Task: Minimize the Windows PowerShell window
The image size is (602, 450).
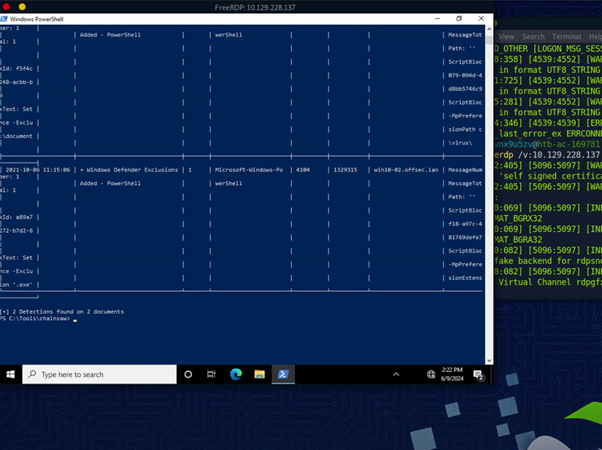Action: pyautogui.click(x=437, y=18)
